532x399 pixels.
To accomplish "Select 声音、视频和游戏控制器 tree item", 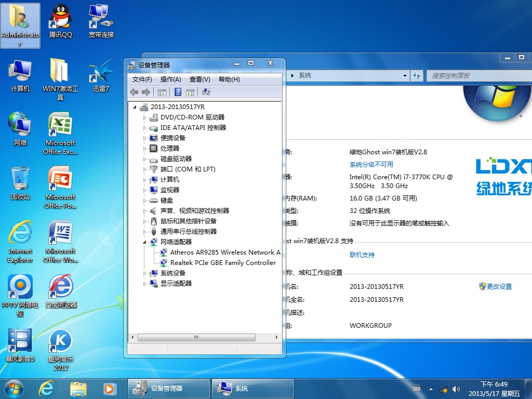I will (195, 211).
